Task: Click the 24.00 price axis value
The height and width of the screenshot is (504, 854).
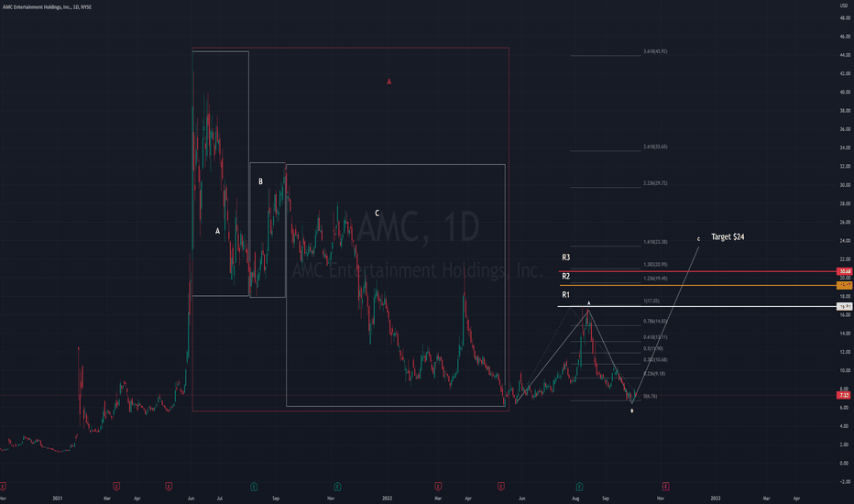Action: 845,241
